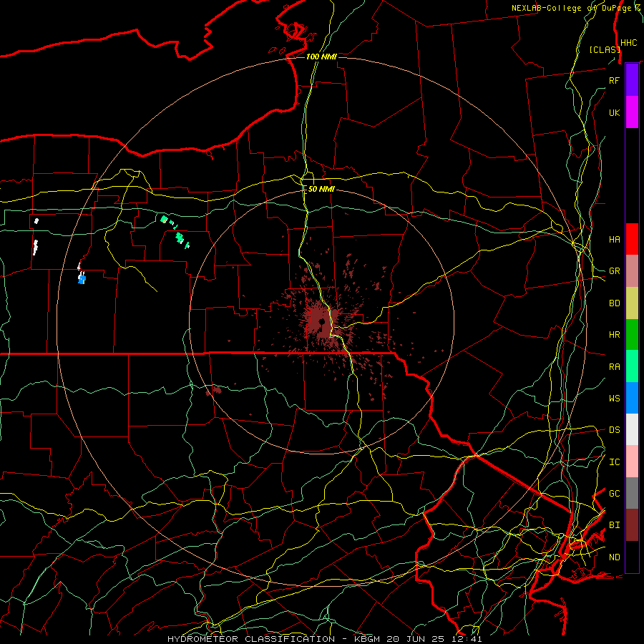Click the 'GC' legend label
This screenshot has width=644, height=644.
[614, 494]
